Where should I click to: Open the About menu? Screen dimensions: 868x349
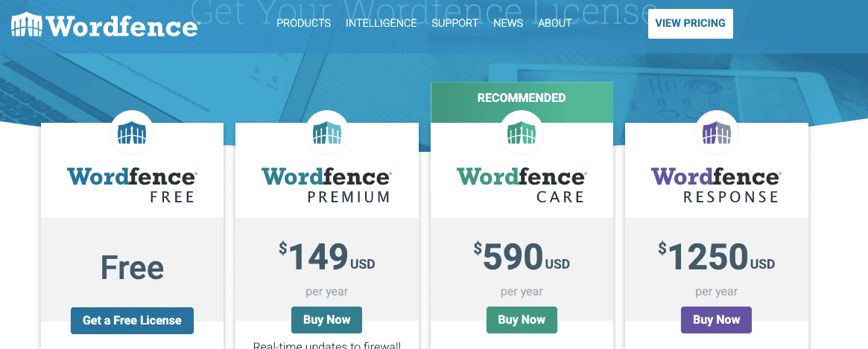click(554, 23)
